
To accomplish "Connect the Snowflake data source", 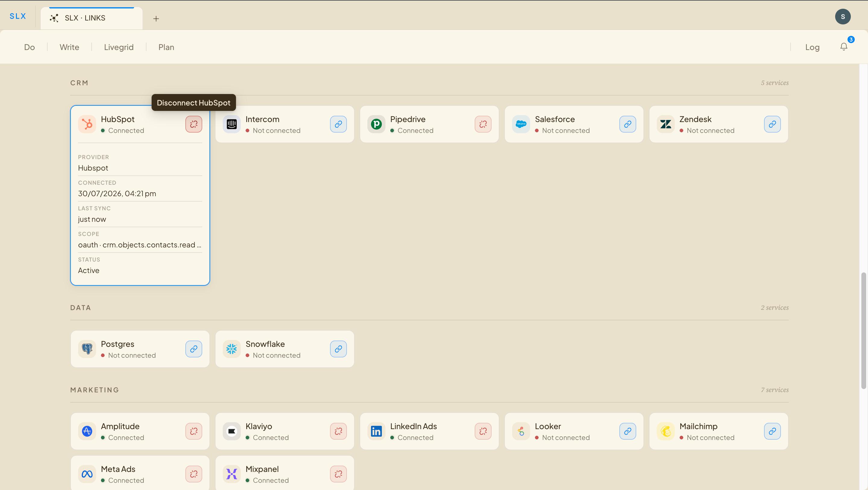I will pyautogui.click(x=338, y=349).
